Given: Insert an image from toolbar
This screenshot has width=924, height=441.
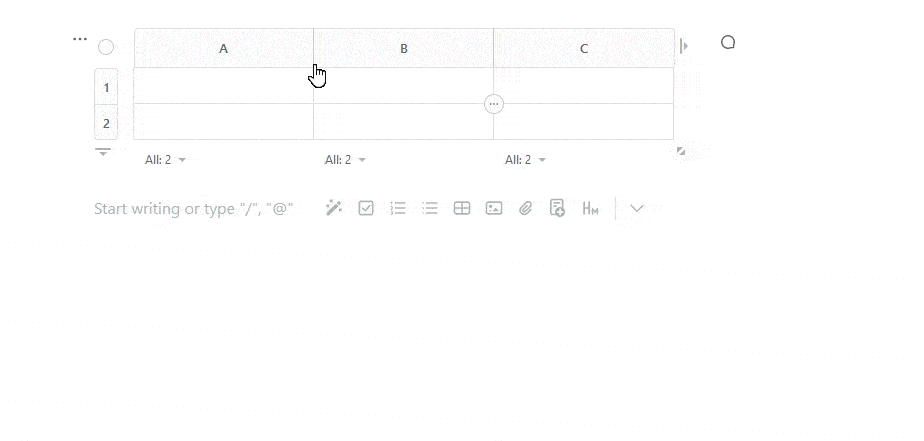Looking at the screenshot, I should 494,208.
